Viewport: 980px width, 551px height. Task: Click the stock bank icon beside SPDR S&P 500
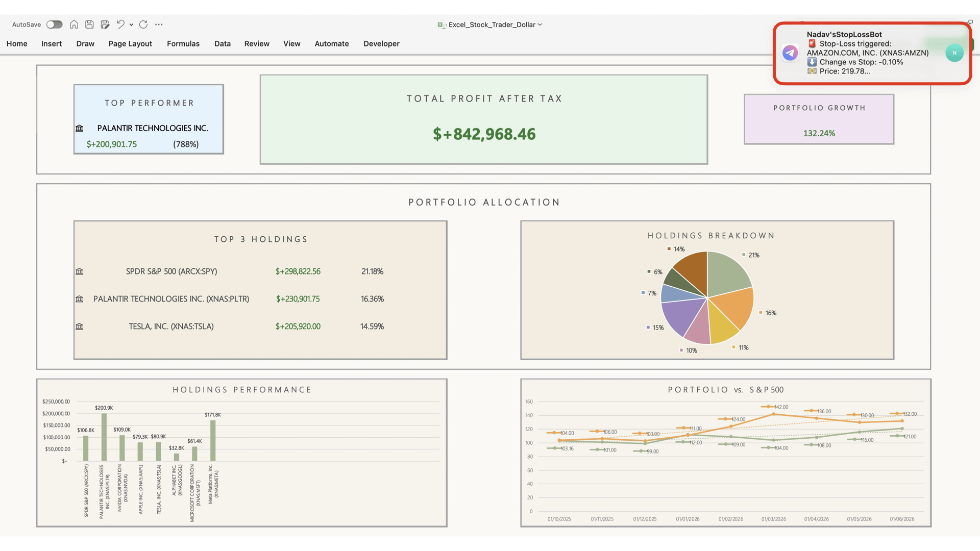[79, 271]
